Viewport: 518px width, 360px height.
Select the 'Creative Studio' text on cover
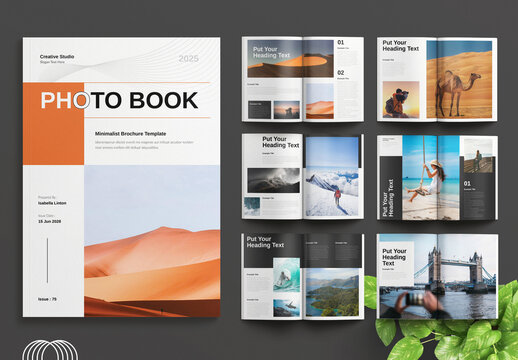(57, 57)
